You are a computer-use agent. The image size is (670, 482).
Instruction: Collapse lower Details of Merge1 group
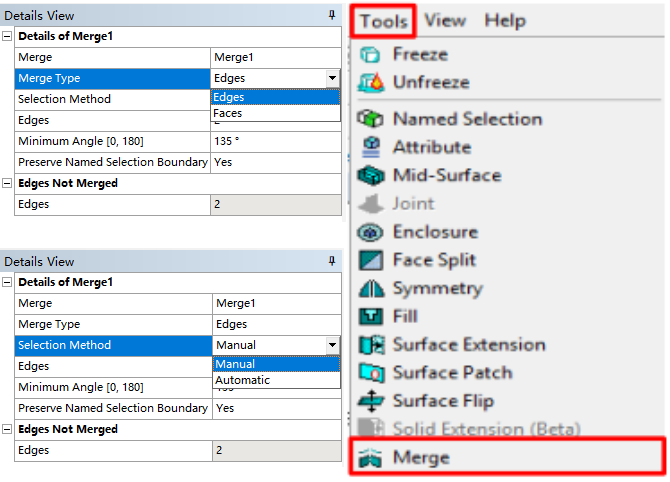[x=7, y=282]
